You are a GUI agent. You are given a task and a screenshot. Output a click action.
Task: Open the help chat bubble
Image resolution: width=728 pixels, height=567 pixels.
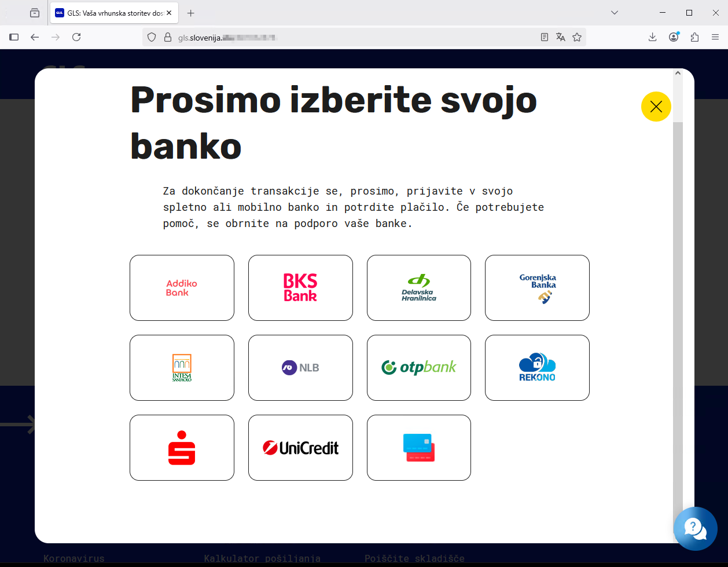click(x=696, y=529)
